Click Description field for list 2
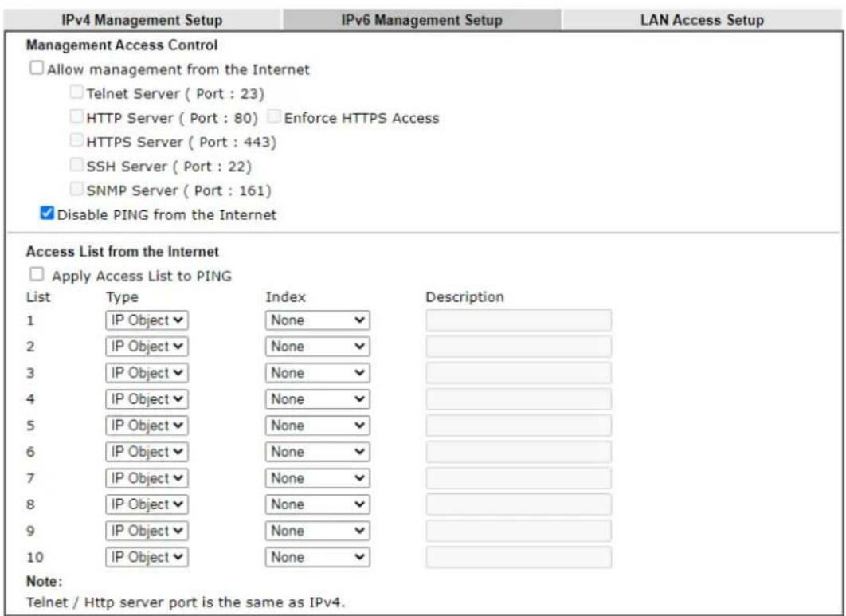This screenshot has height=616, width=846. coord(519,347)
